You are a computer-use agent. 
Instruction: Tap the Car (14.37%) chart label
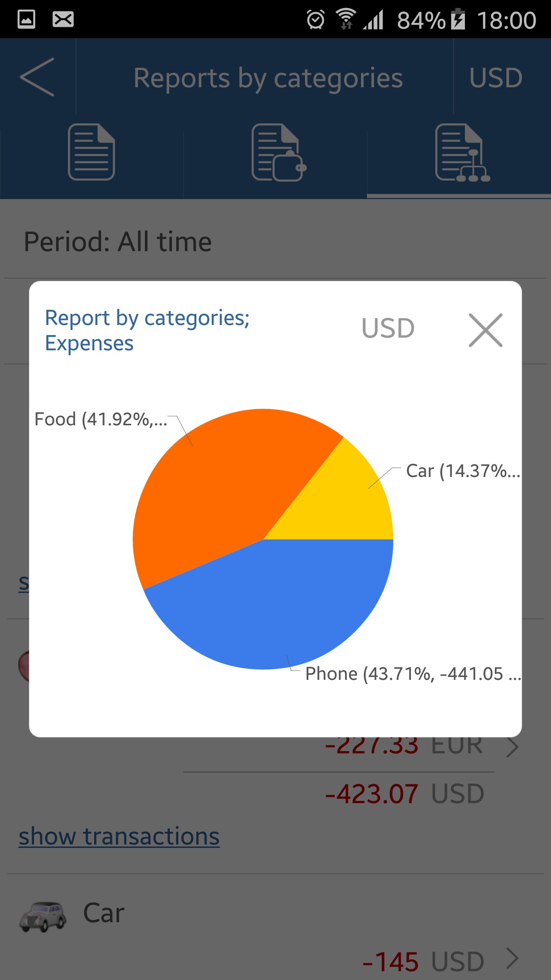[x=463, y=471]
